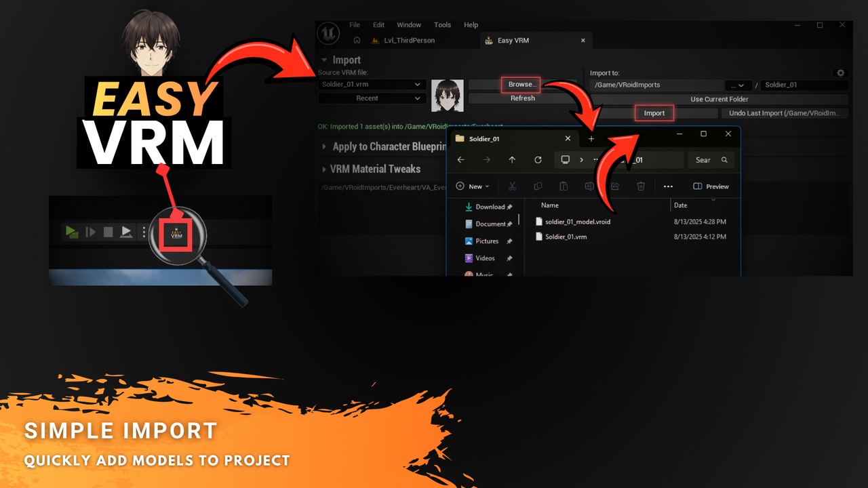Open the See more dots in Explorer toolbar
This screenshot has height=488, width=868.
[x=668, y=186]
